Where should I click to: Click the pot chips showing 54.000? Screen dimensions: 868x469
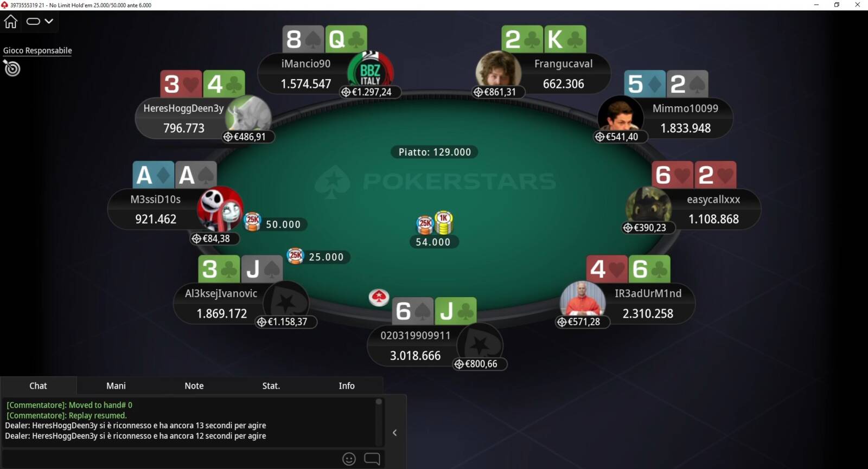[x=434, y=223]
